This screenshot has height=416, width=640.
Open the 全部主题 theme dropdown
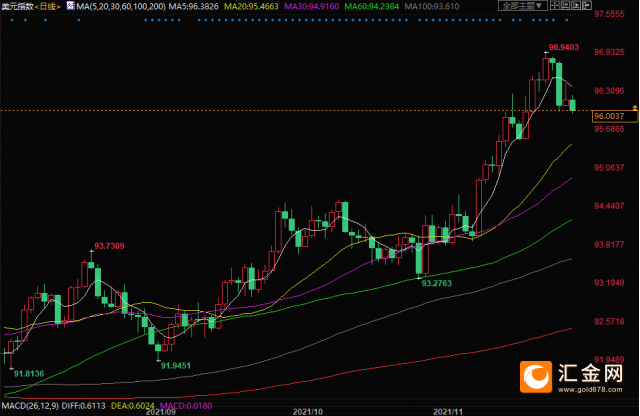tap(522, 6)
